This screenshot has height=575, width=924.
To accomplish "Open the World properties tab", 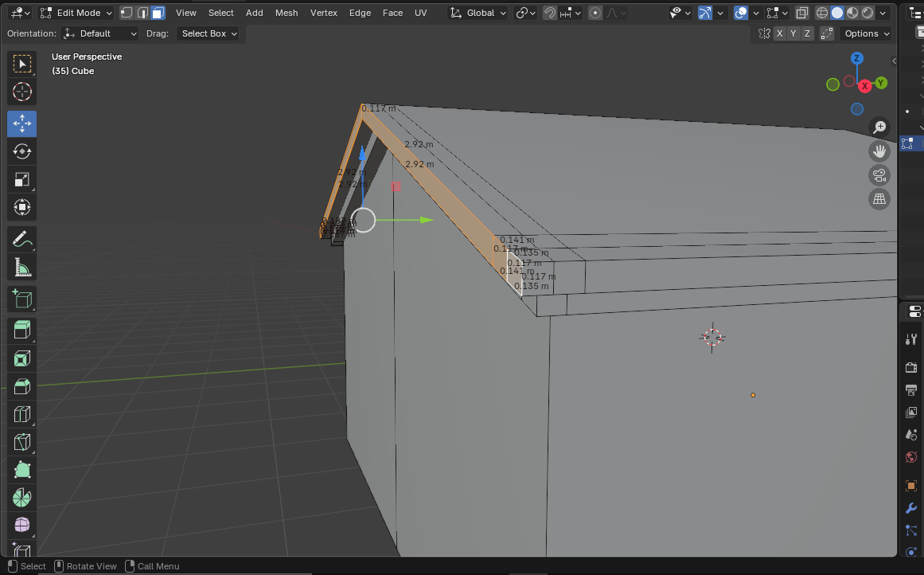I will point(911,457).
